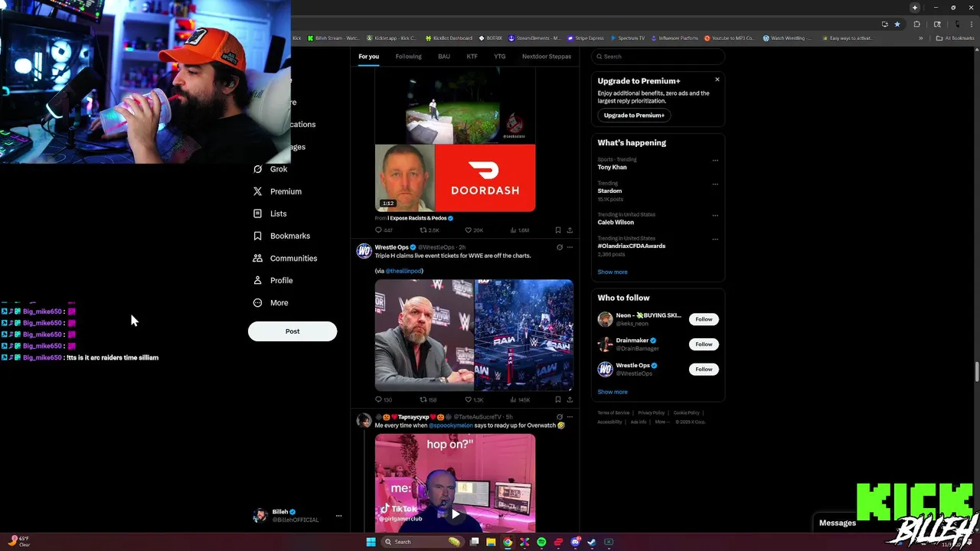
Task: Follow Drainmaker account
Action: click(x=704, y=344)
